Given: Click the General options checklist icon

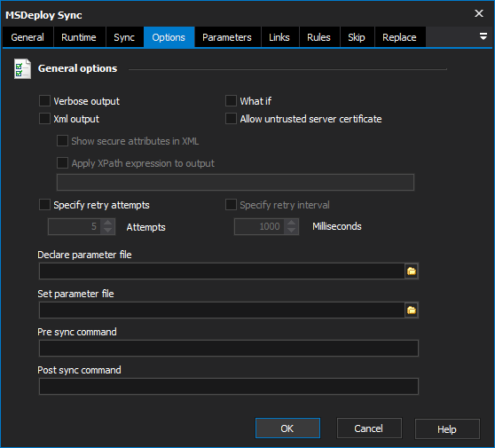Looking at the screenshot, I should (22, 69).
